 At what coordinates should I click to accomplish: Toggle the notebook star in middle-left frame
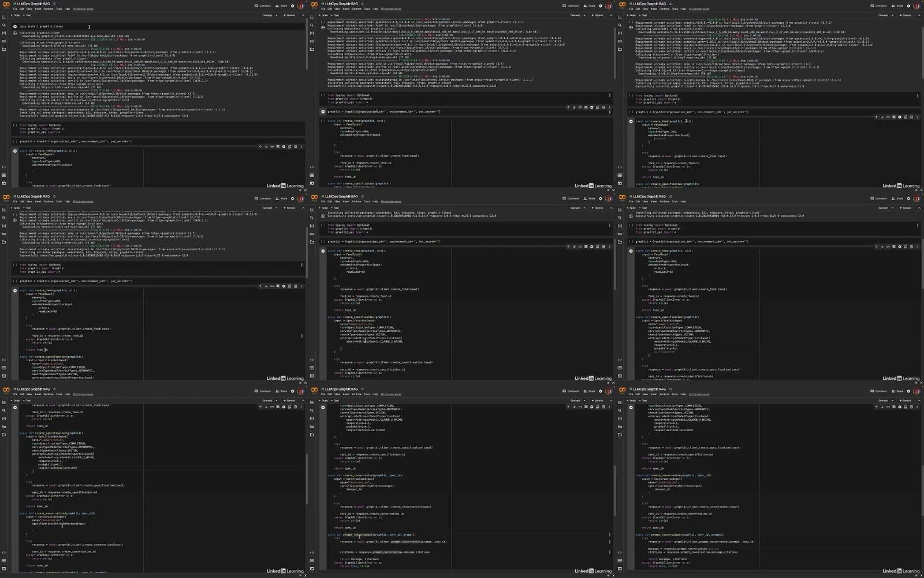pos(54,197)
